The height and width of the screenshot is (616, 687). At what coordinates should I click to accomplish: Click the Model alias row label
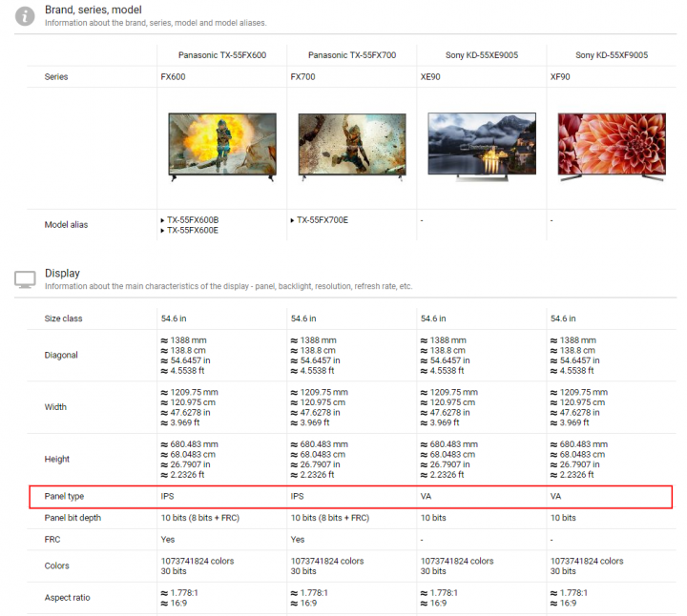tap(66, 225)
